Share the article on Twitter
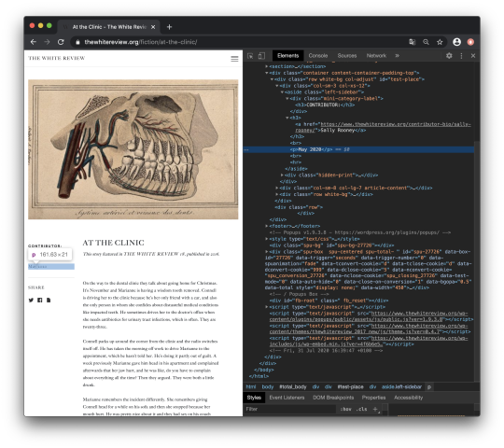Viewport: 504px width, 448px height. point(31,301)
